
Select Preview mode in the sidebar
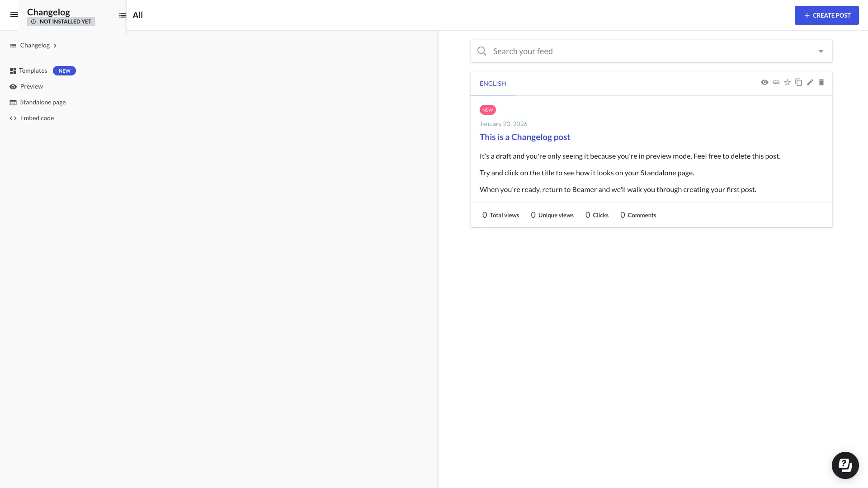coord(31,86)
